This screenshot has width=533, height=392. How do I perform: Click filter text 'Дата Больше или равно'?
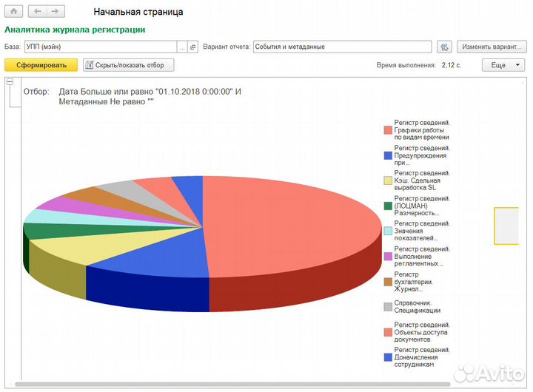click(x=106, y=92)
